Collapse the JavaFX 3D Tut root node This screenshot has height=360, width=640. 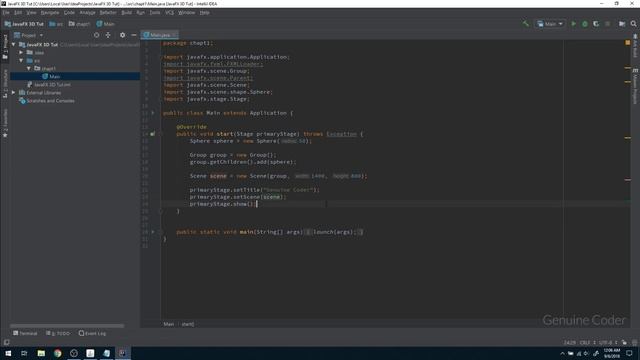click(13, 44)
